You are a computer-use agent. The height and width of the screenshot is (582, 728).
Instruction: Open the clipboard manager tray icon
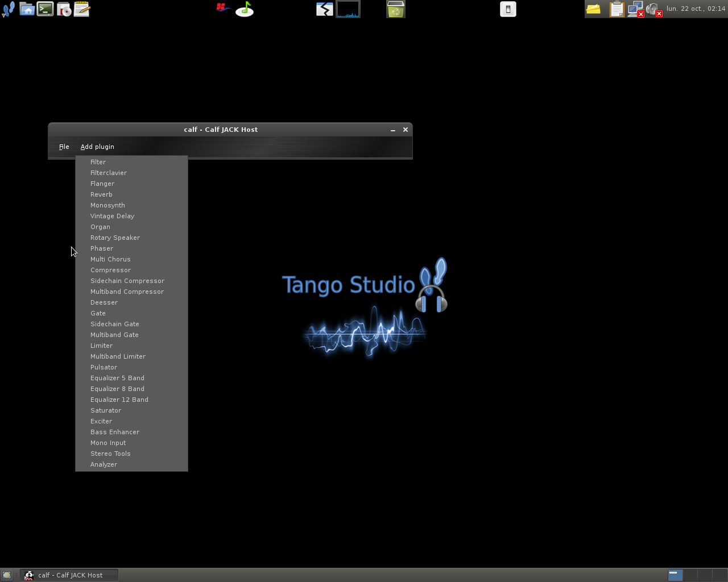pos(617,9)
